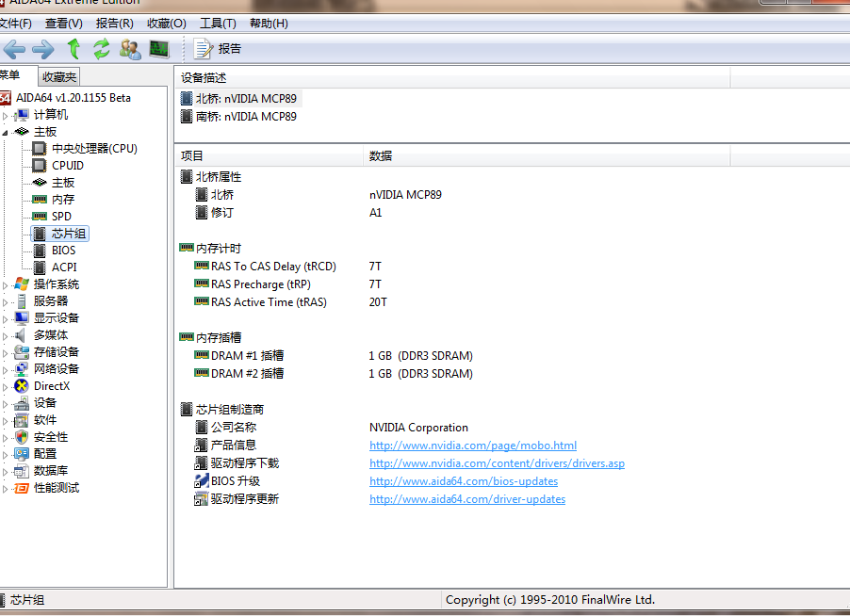Open the 查看(V) menu
This screenshot has height=616, width=850.
63,24
